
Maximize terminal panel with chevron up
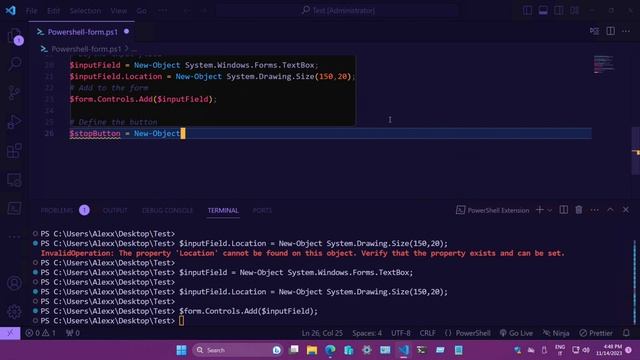pyautogui.click(x=610, y=210)
